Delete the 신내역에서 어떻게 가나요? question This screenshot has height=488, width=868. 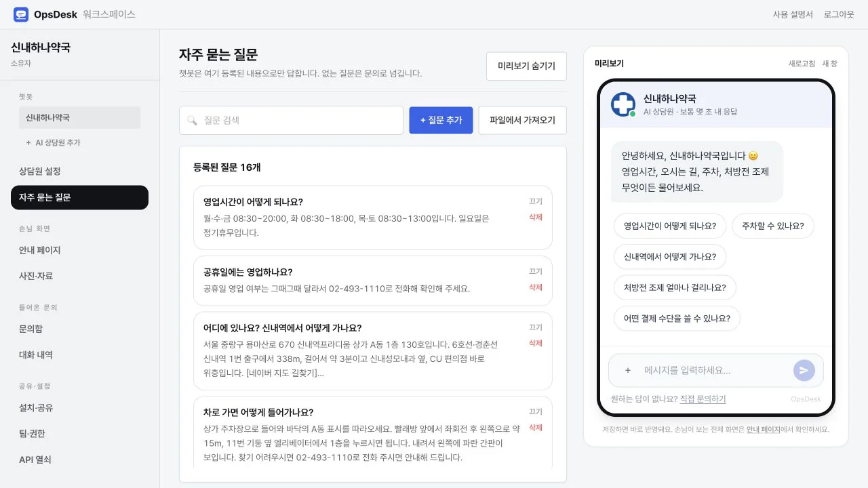536,344
